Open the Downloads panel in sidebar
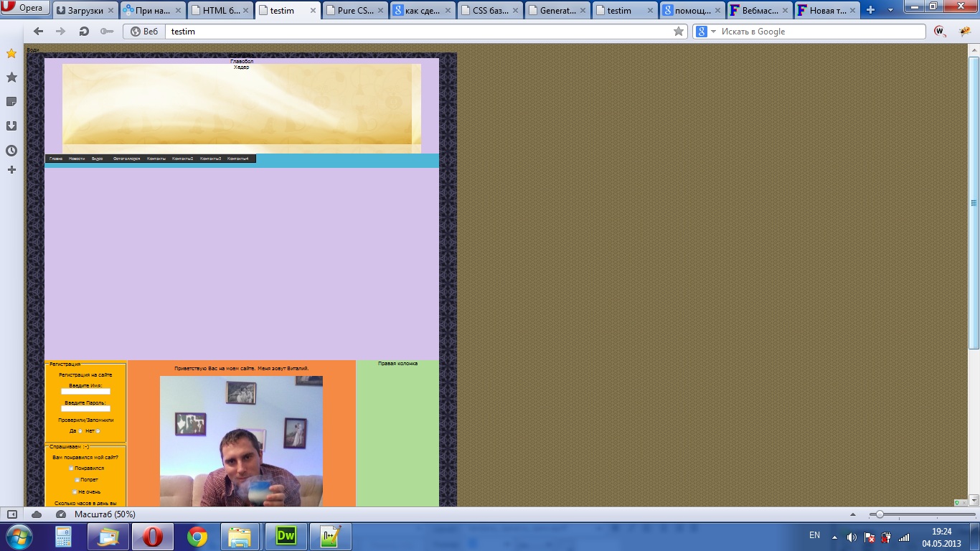The width and height of the screenshot is (980, 551). (x=11, y=126)
